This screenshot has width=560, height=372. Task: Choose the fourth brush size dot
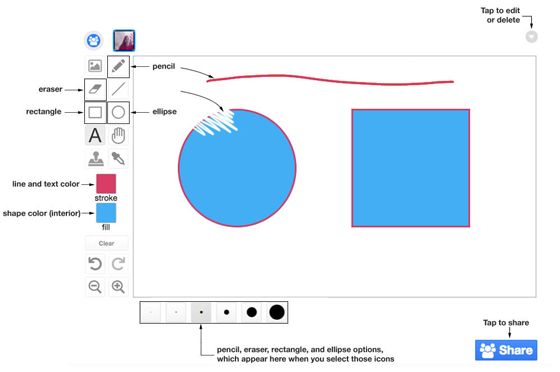[x=226, y=312]
